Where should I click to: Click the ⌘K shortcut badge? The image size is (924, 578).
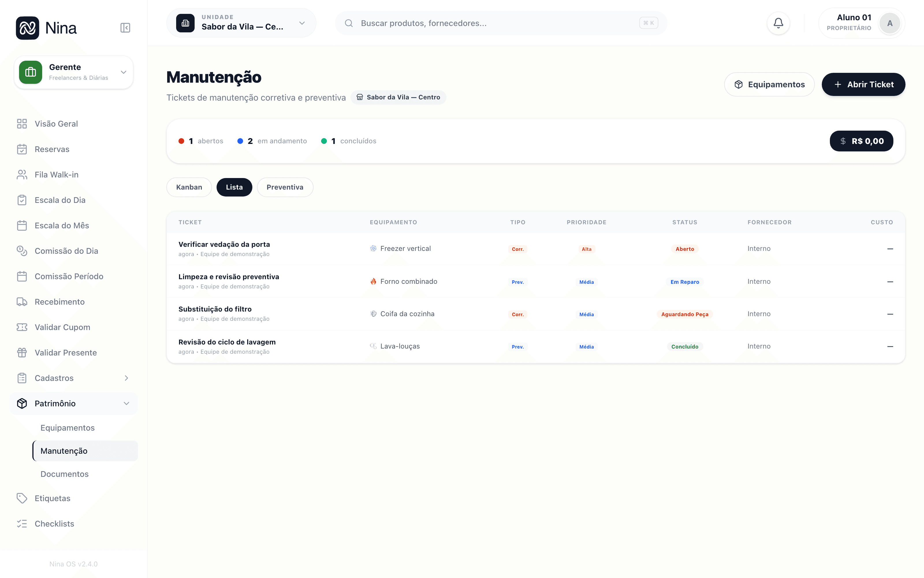[x=648, y=23]
